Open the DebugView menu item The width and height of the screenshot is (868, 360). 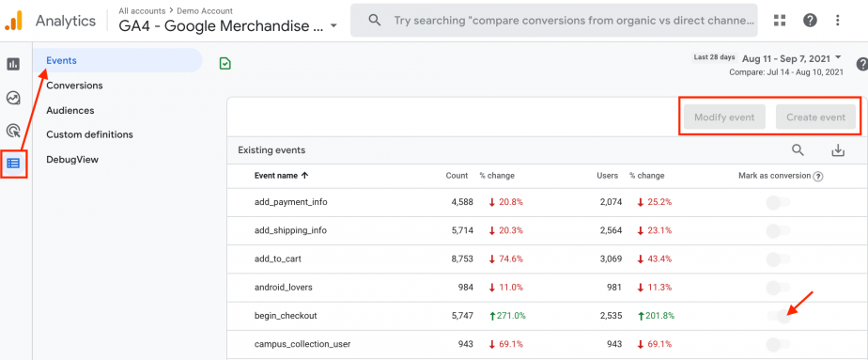(x=72, y=160)
